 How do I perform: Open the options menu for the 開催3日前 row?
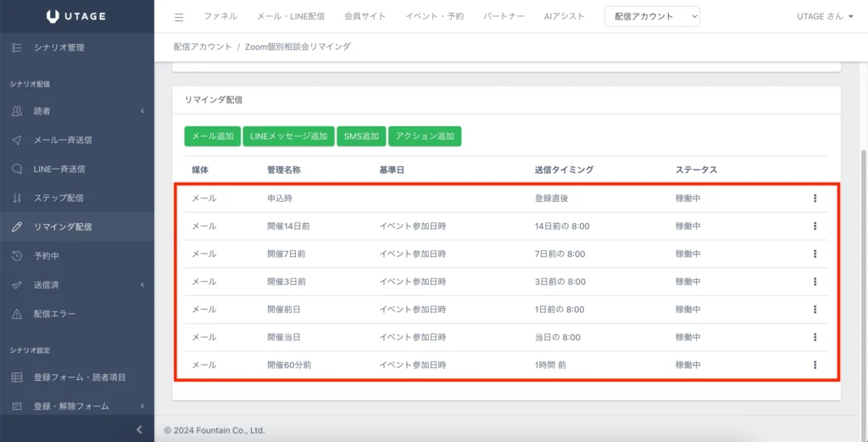coord(815,282)
